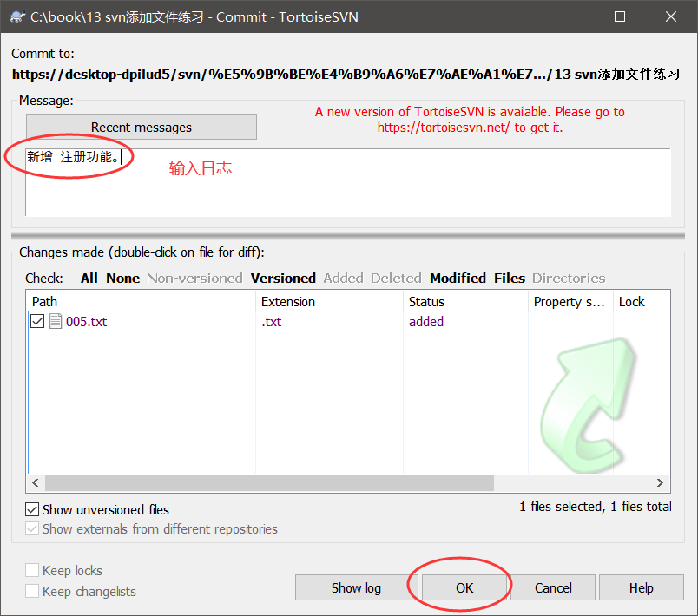Image resolution: width=698 pixels, height=616 pixels.
Task: Toggle Show externals from different repositories checkbox
Action: click(x=32, y=529)
